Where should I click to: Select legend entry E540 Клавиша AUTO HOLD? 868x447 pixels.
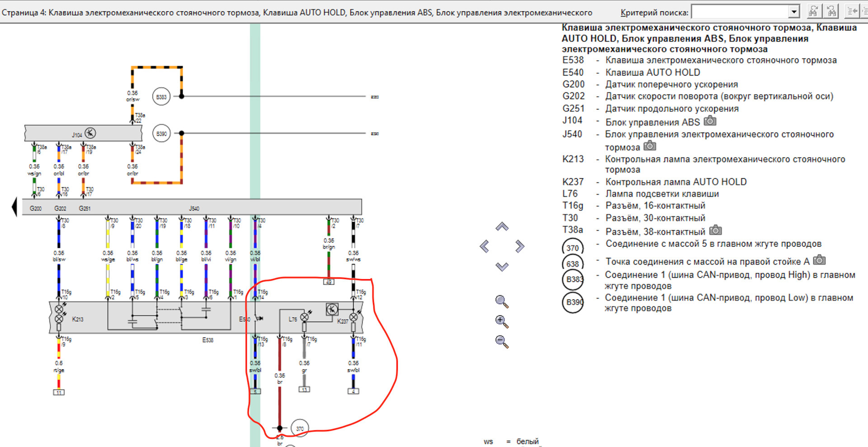coord(631,72)
